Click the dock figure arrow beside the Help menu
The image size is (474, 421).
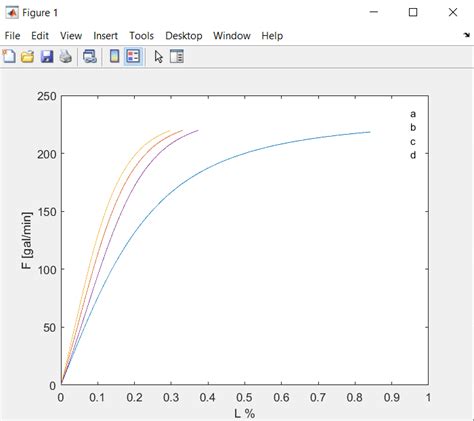tap(467, 35)
